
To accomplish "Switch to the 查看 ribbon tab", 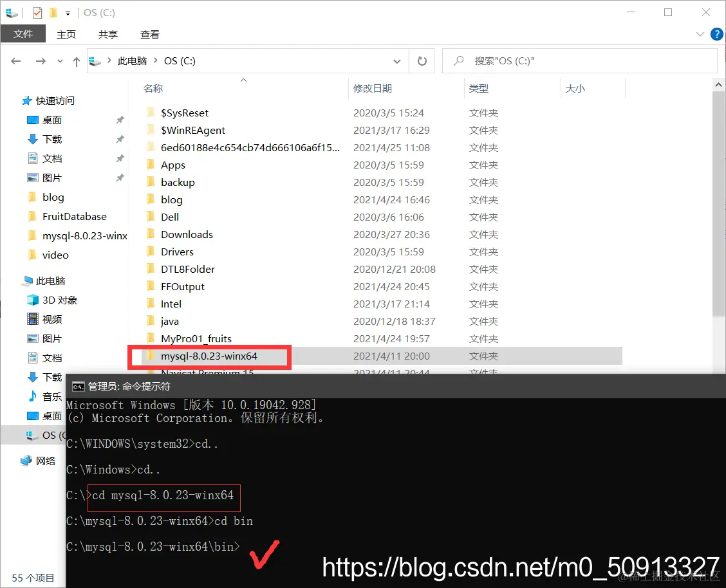I will click(149, 34).
